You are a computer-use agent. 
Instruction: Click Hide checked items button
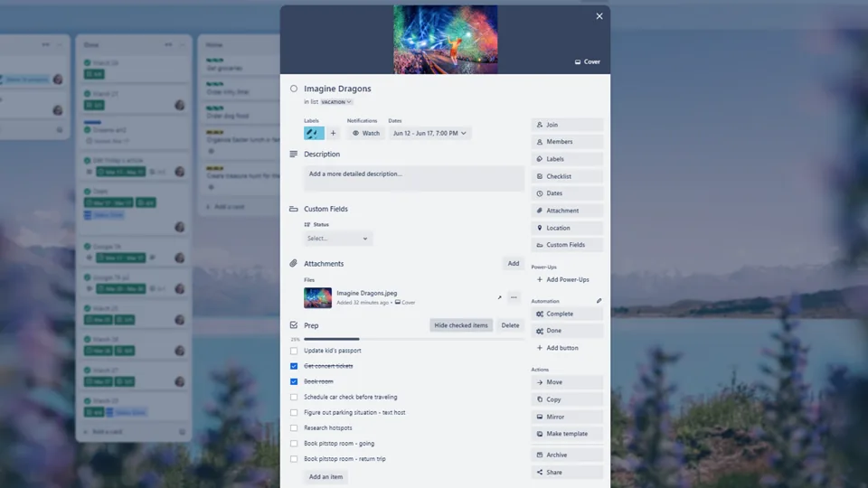[460, 325]
